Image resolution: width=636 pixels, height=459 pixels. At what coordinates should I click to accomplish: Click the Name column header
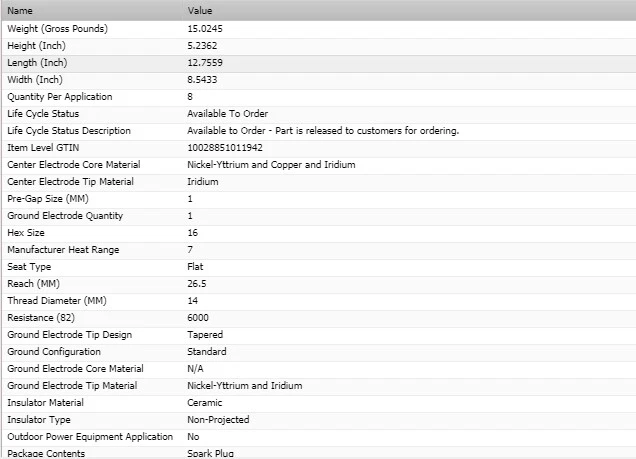click(20, 10)
